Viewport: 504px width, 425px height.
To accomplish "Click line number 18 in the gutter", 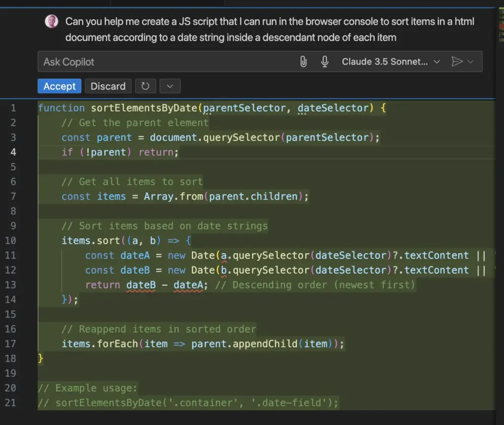I will [x=10, y=359].
